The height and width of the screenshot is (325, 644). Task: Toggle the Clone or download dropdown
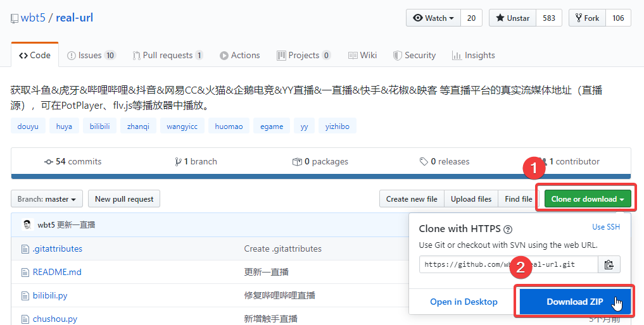pyautogui.click(x=587, y=199)
